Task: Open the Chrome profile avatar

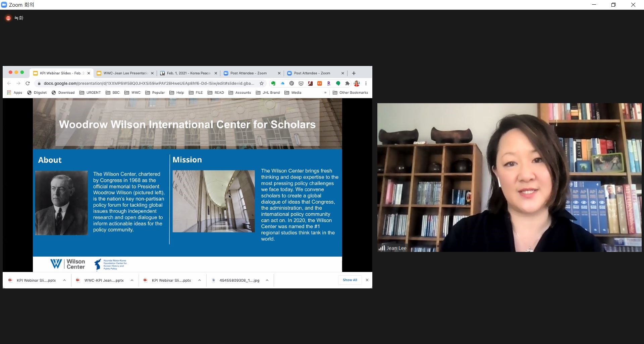Action: pos(357,83)
